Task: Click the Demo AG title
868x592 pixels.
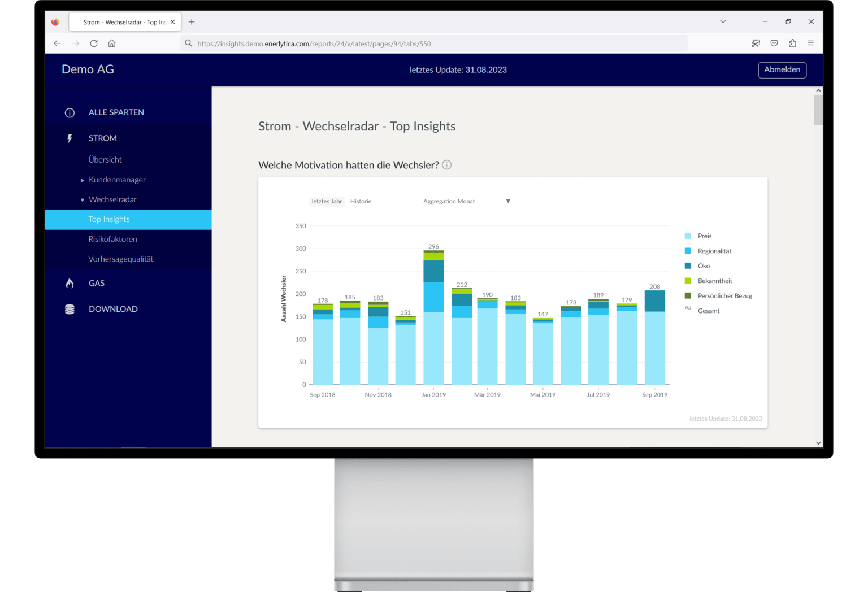Action: pos(88,69)
